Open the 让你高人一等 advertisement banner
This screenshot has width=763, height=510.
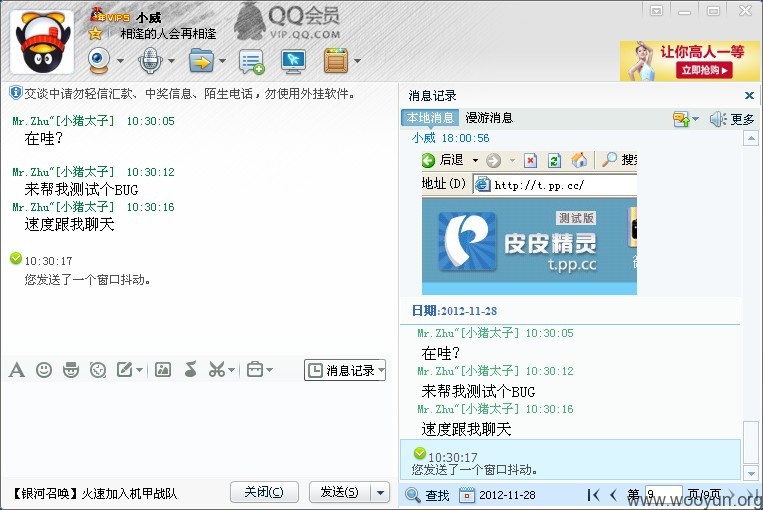point(690,61)
